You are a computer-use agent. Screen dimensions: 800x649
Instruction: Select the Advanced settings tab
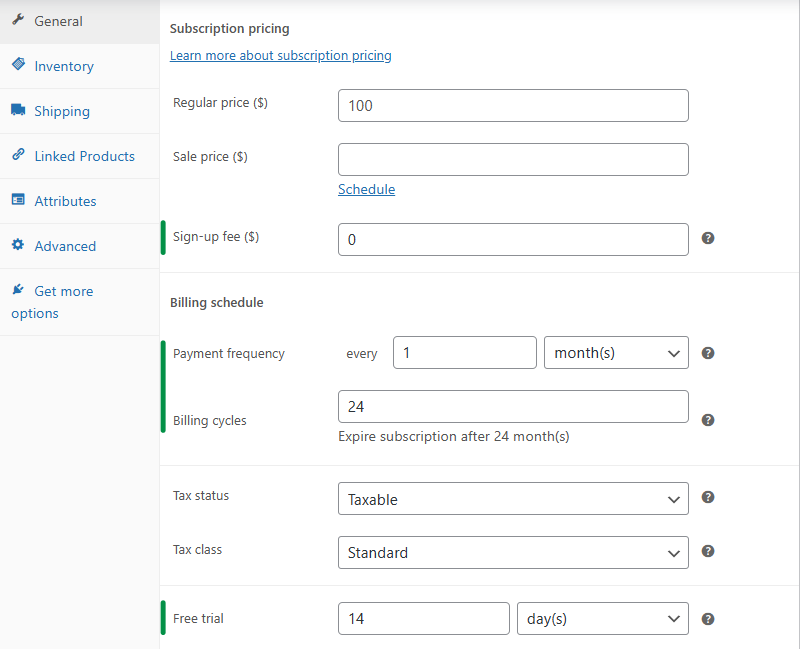coord(65,246)
